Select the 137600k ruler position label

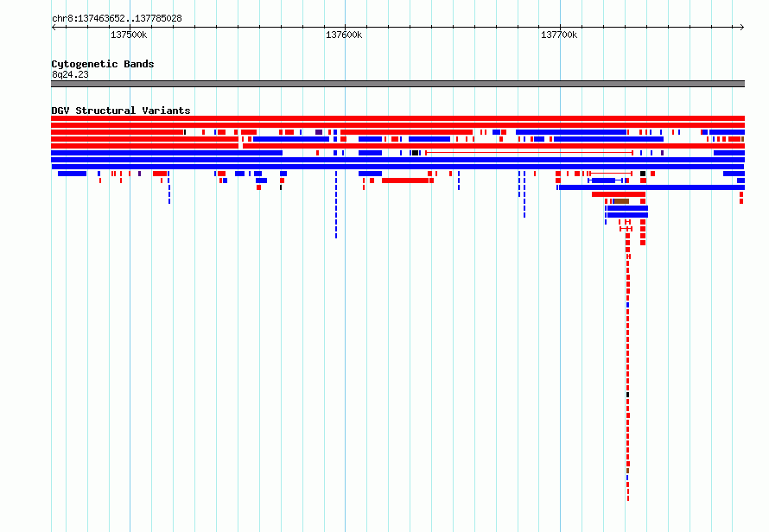click(x=344, y=35)
